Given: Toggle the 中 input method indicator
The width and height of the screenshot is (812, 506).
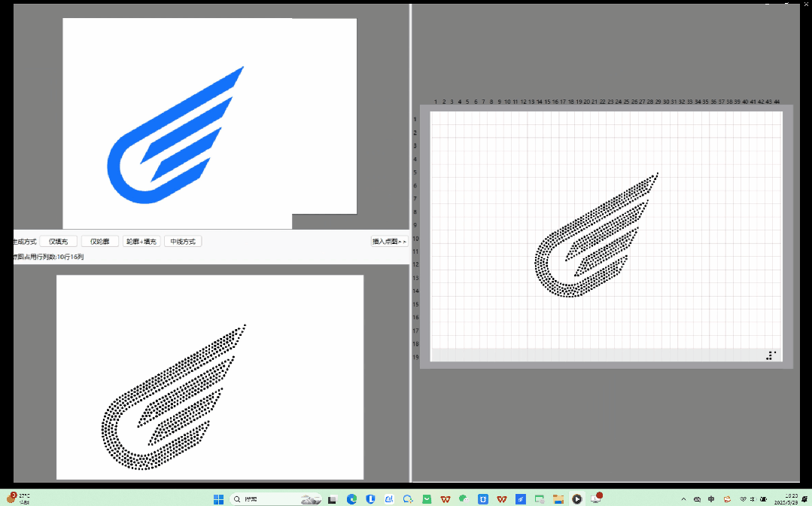Looking at the screenshot, I should pos(712,499).
